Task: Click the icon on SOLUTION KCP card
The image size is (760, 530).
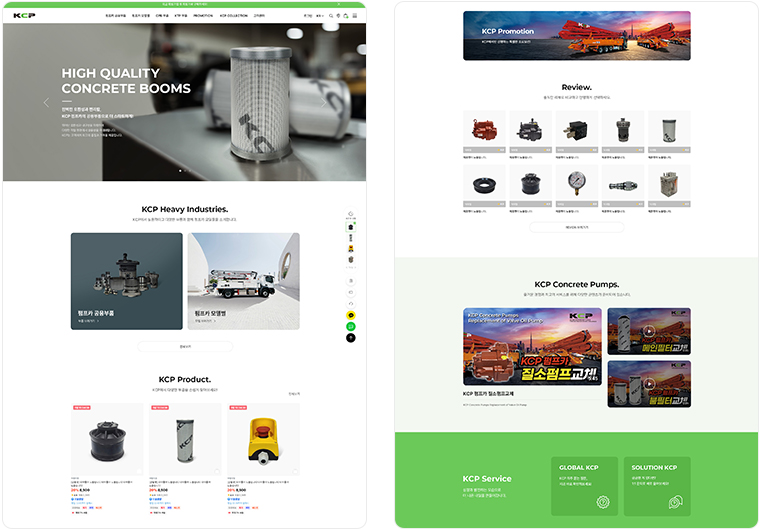Action: [676, 502]
